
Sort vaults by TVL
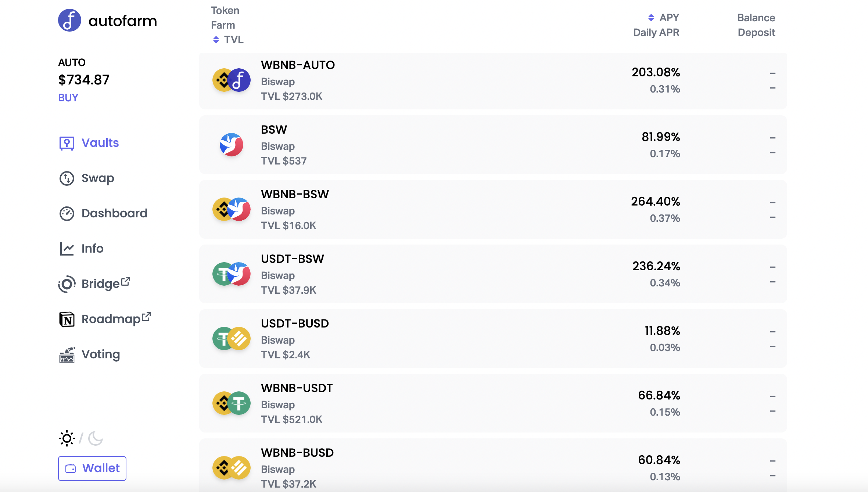228,40
